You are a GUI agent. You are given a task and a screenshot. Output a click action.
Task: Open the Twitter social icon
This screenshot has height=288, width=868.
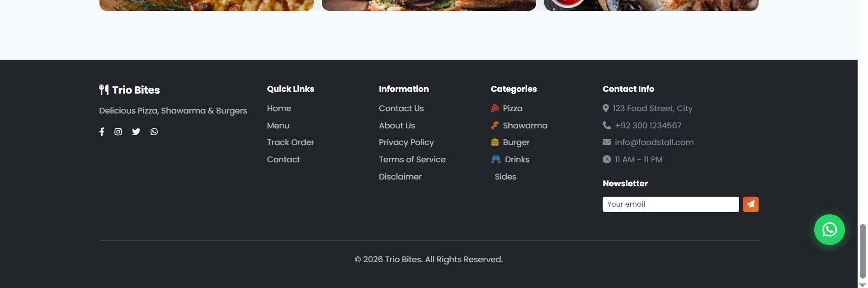click(136, 132)
